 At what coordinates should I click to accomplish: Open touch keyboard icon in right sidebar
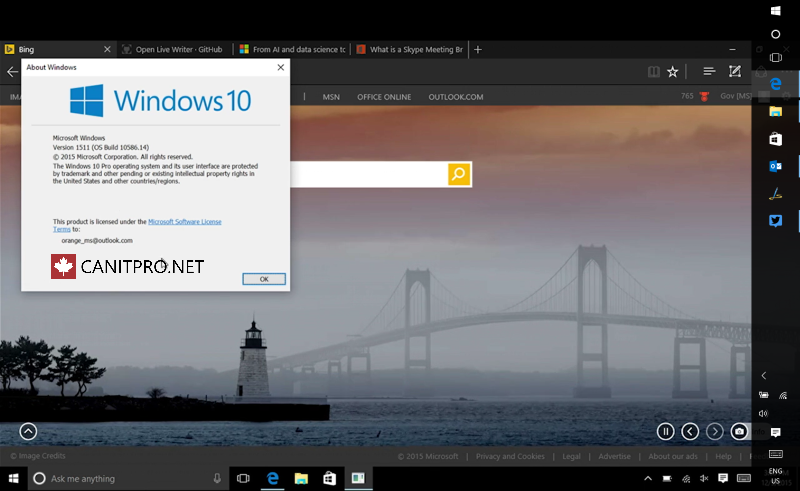776,454
